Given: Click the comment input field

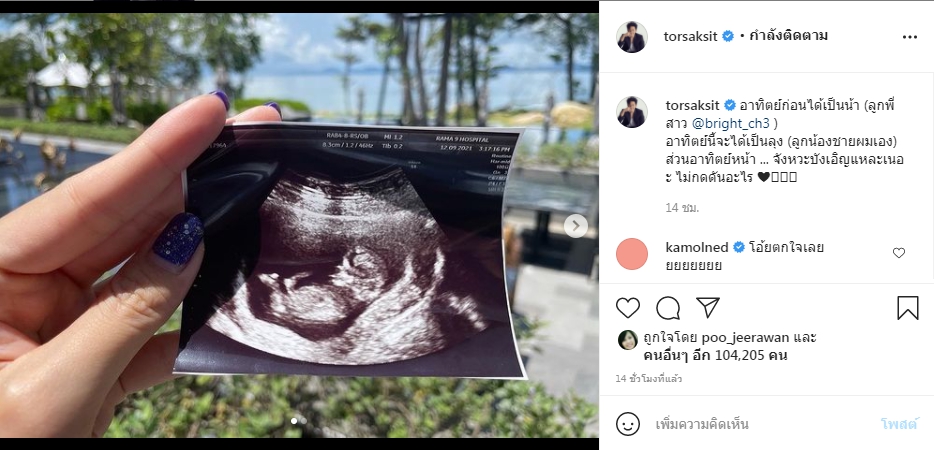Looking at the screenshot, I should [x=762, y=424].
